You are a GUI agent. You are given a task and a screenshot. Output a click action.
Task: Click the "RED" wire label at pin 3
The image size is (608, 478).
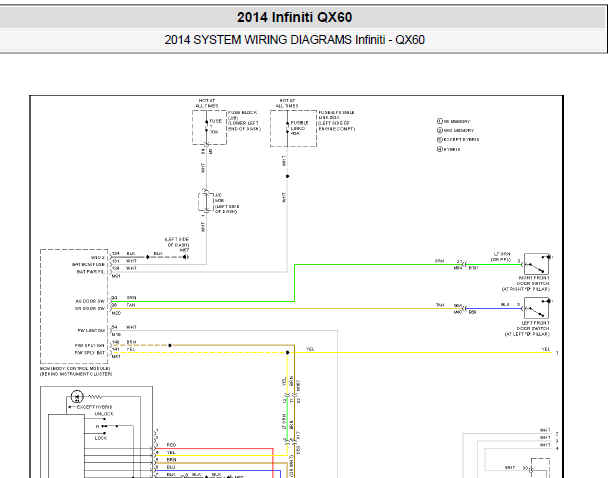pyautogui.click(x=171, y=445)
